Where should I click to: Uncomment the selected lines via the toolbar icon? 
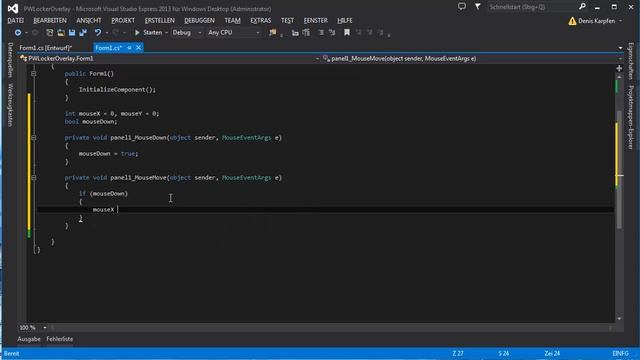pyautogui.click(x=332, y=33)
